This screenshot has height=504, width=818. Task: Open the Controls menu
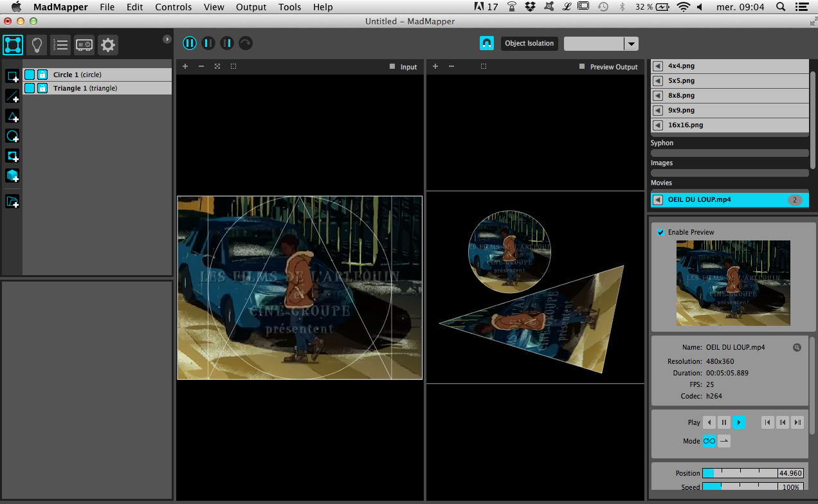pyautogui.click(x=174, y=7)
